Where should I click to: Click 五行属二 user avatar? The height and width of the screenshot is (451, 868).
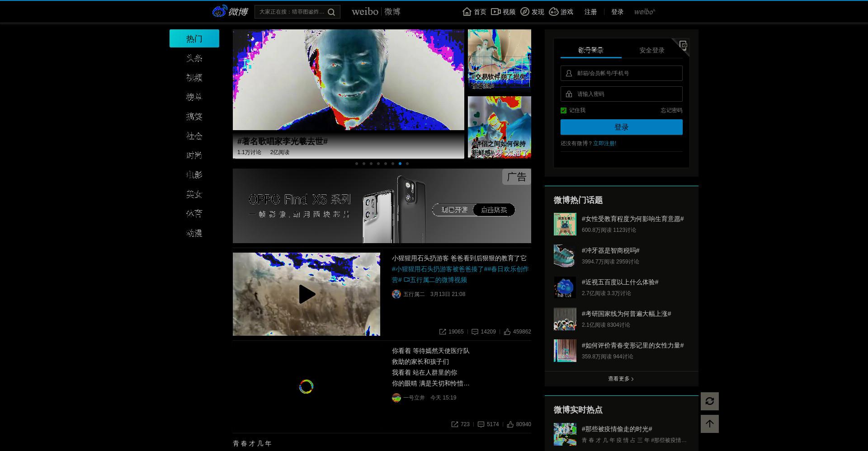(396, 294)
